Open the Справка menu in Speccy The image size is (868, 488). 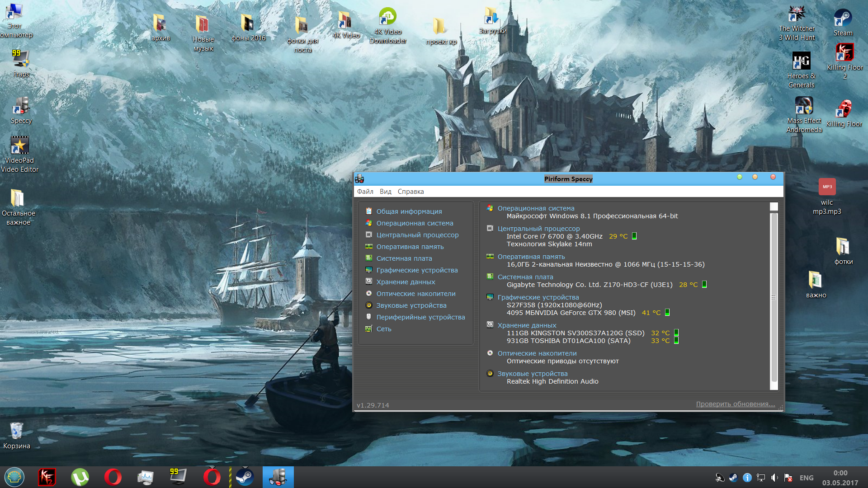(410, 192)
